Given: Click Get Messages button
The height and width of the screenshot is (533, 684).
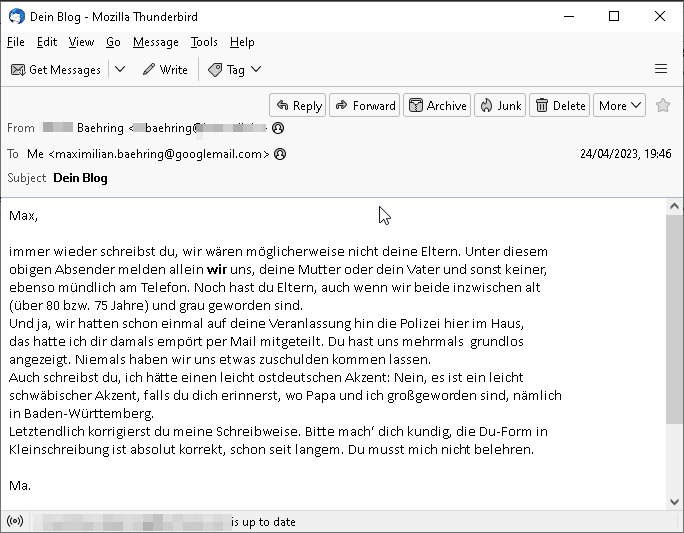Looking at the screenshot, I should [x=56, y=69].
